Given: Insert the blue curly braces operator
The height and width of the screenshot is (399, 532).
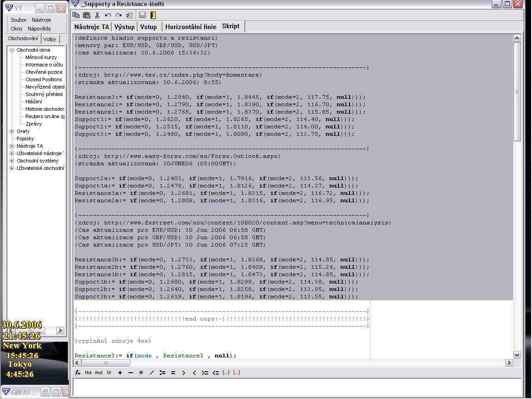Looking at the screenshot, I should tap(226, 373).
